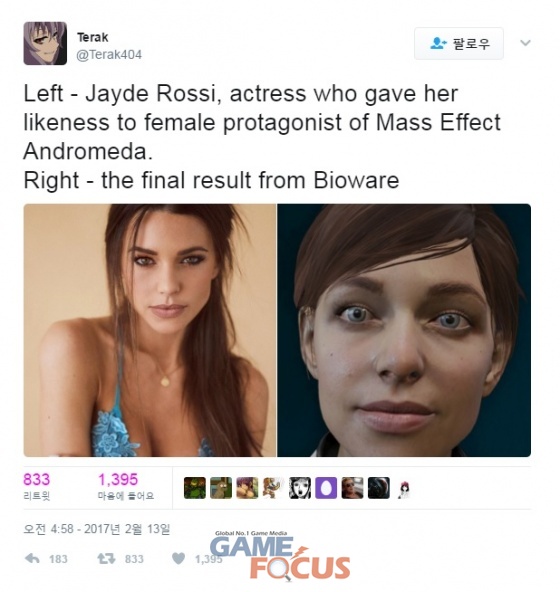Image resolution: width=560 pixels, height=592 pixels.
Task: Open the Terak display name link
Action: (x=93, y=37)
